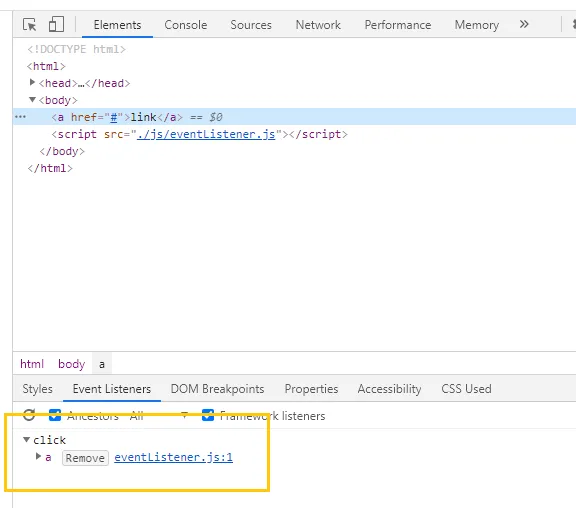The height and width of the screenshot is (508, 576).
Task: Open the eventListener.js:1 source link
Action: [x=173, y=457]
